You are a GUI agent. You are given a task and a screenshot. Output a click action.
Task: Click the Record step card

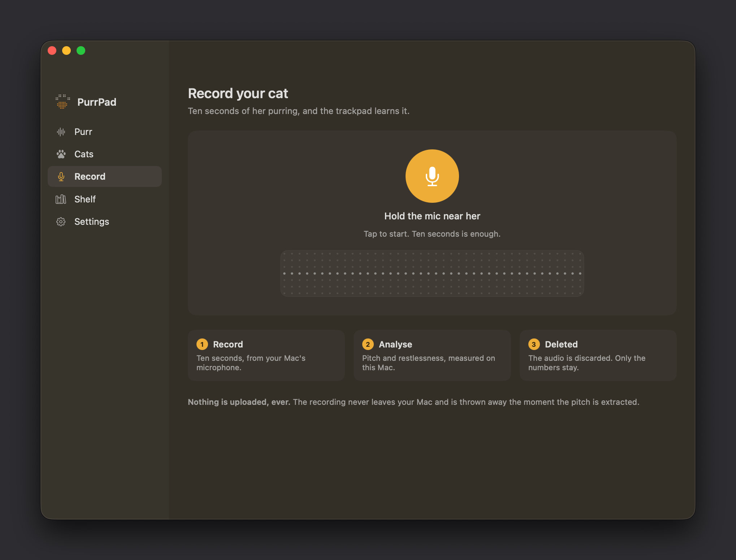point(266,355)
